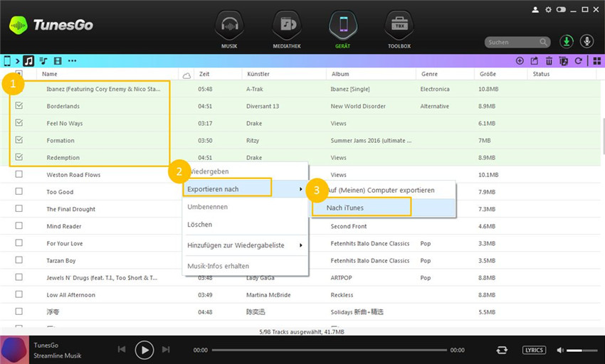Screen dimensions: 605x364
Task: Click the playback progress bar
Action: point(329,350)
